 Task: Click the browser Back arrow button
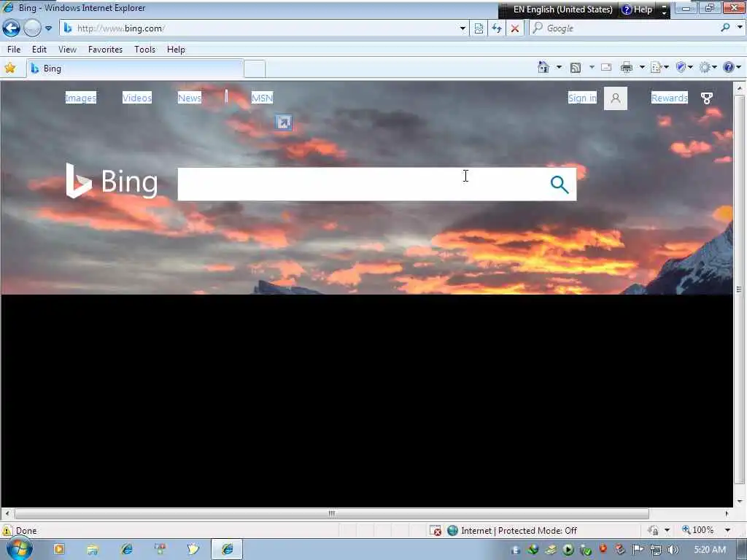pyautogui.click(x=11, y=28)
